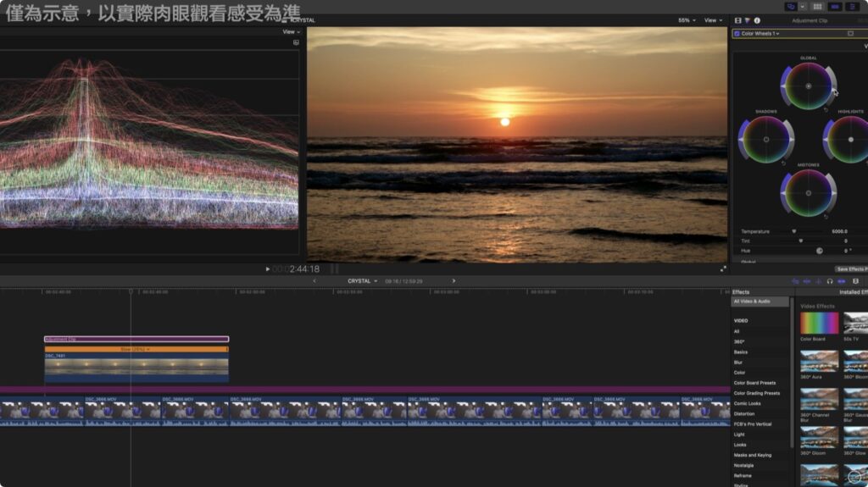
Task: Select the Blur effects category
Action: (738, 362)
